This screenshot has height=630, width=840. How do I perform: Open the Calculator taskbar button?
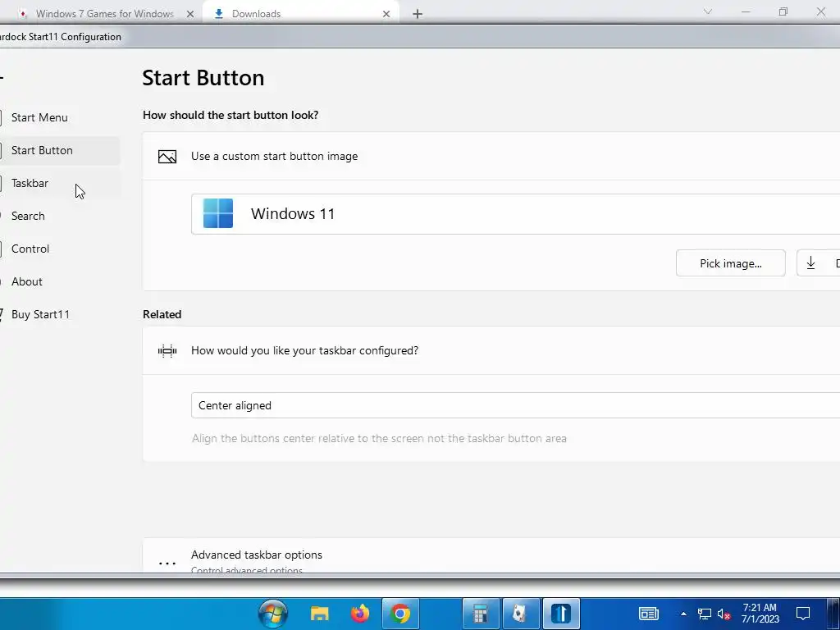coord(481,614)
